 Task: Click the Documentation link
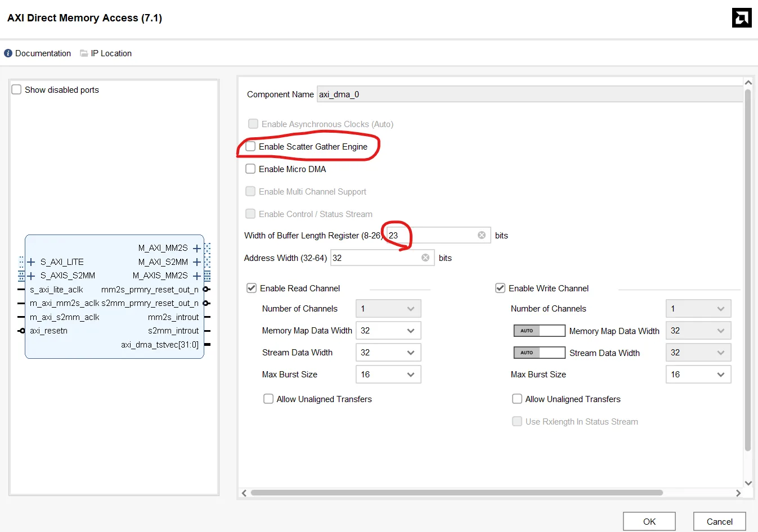43,53
